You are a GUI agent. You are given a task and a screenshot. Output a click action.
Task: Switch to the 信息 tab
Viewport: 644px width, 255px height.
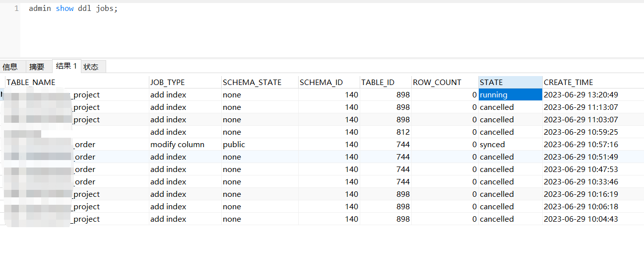point(10,67)
